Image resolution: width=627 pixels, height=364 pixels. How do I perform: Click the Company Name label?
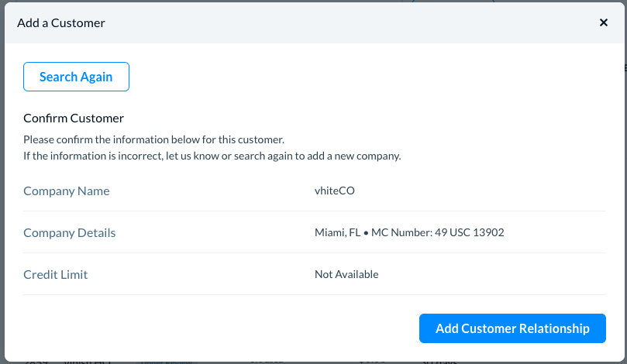67,191
